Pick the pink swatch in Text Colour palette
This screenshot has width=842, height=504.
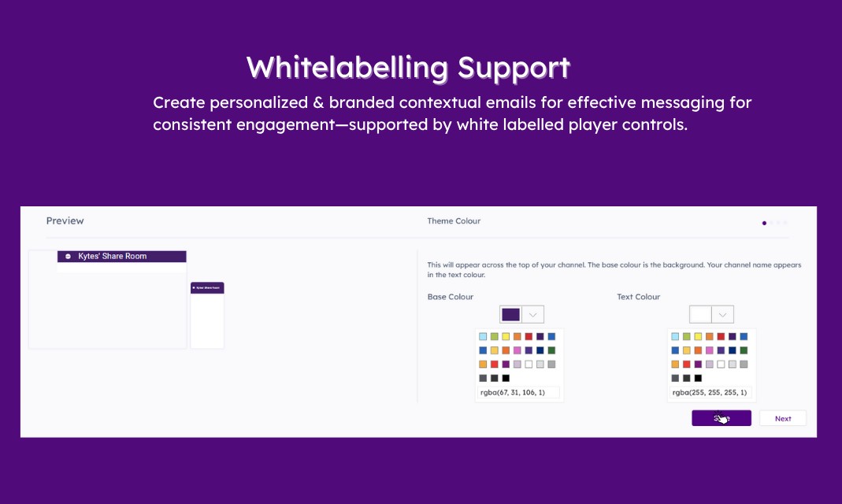pos(710,350)
